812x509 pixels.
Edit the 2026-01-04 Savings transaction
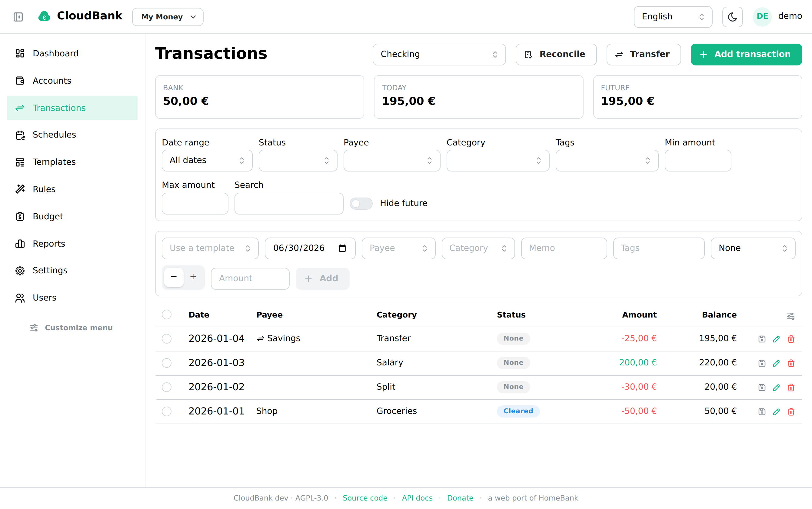pyautogui.click(x=776, y=339)
